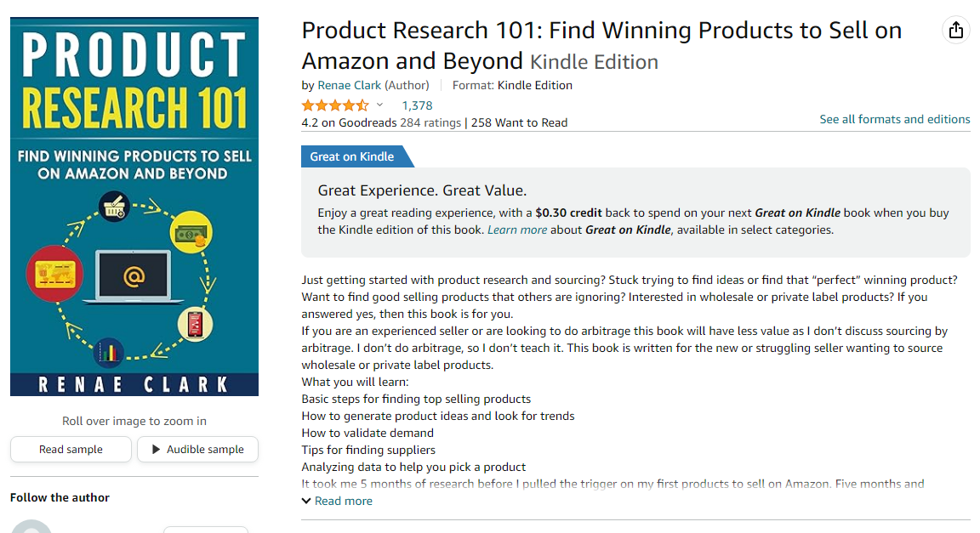Select the Kindle Edition format label
The width and height of the screenshot is (980, 533).
point(592,61)
